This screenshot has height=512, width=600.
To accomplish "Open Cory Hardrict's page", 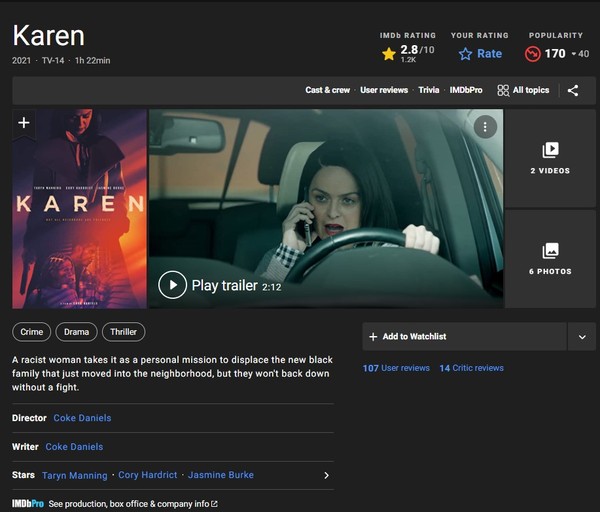I will [148, 475].
